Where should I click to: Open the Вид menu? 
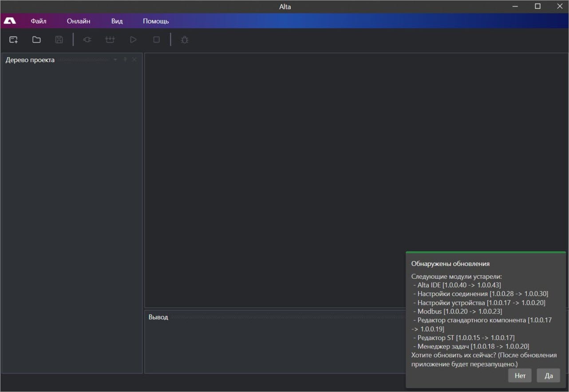117,21
